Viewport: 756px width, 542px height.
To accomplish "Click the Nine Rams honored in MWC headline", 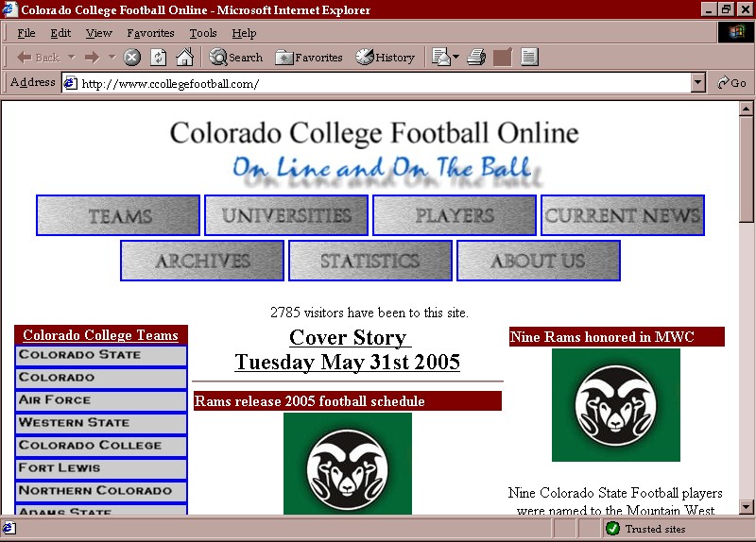I will click(602, 336).
